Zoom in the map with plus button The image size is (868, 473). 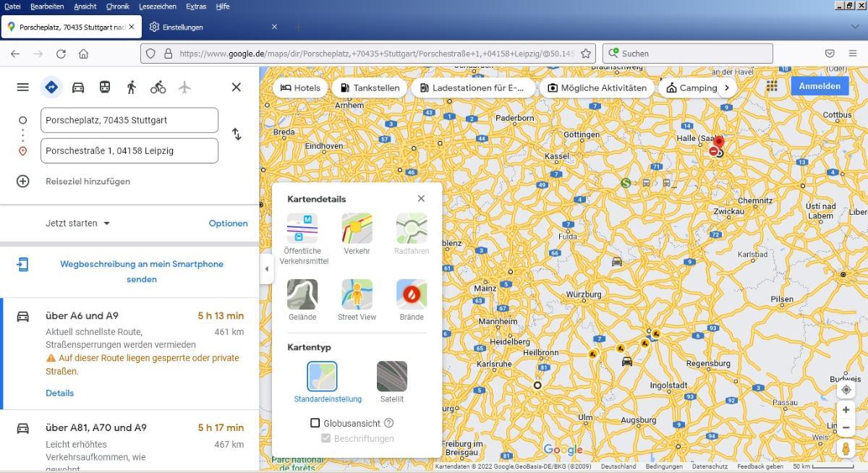click(846, 410)
